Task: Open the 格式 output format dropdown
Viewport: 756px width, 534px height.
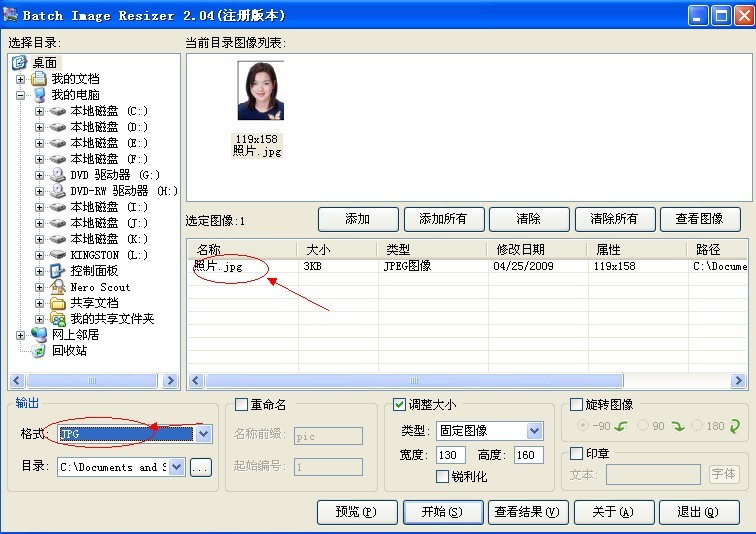Action: pos(204,434)
